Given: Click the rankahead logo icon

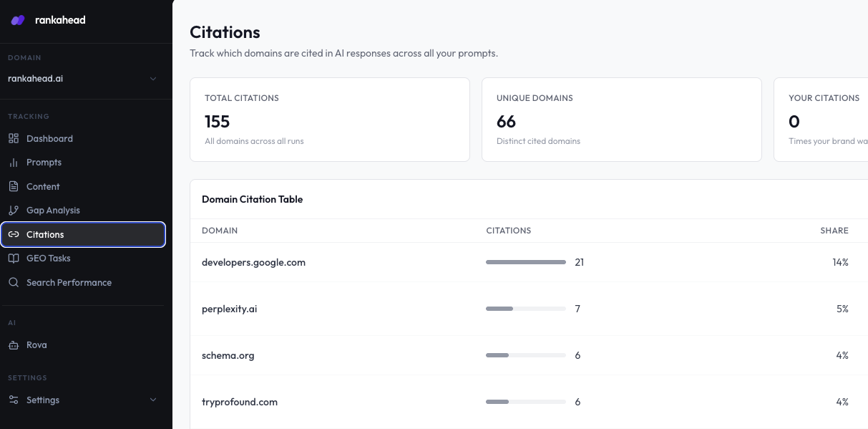Looking at the screenshot, I should (x=18, y=20).
